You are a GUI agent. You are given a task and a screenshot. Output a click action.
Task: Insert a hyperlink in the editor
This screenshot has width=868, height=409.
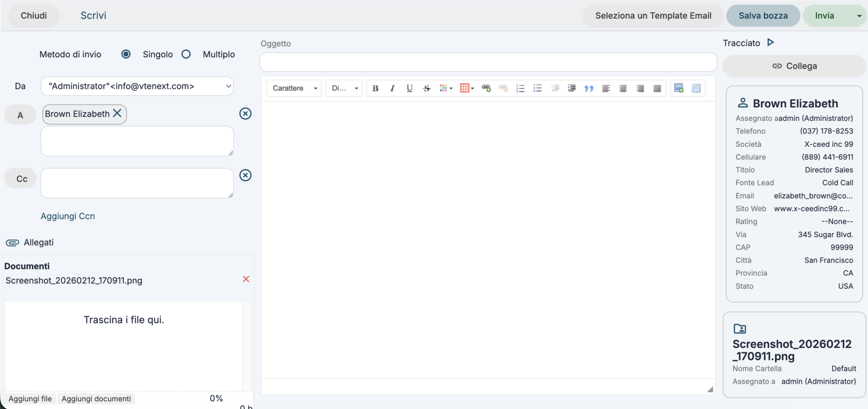coord(486,88)
